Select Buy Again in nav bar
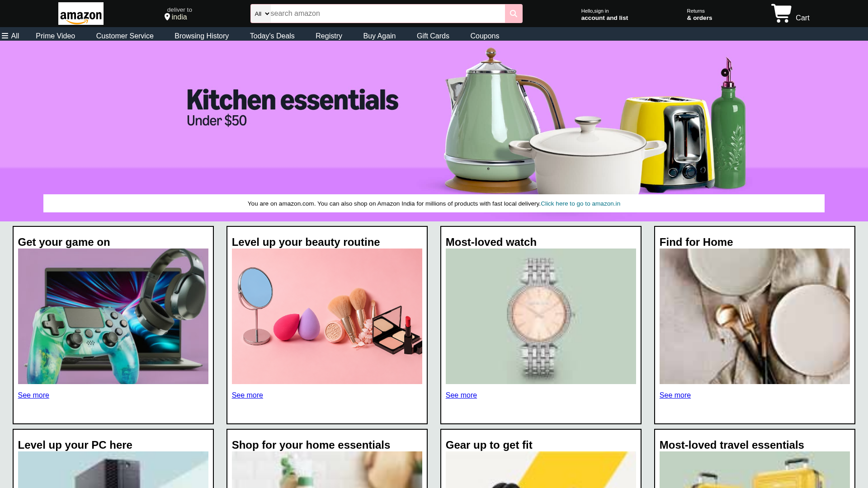Screen dimensions: 868x488 [379, 36]
